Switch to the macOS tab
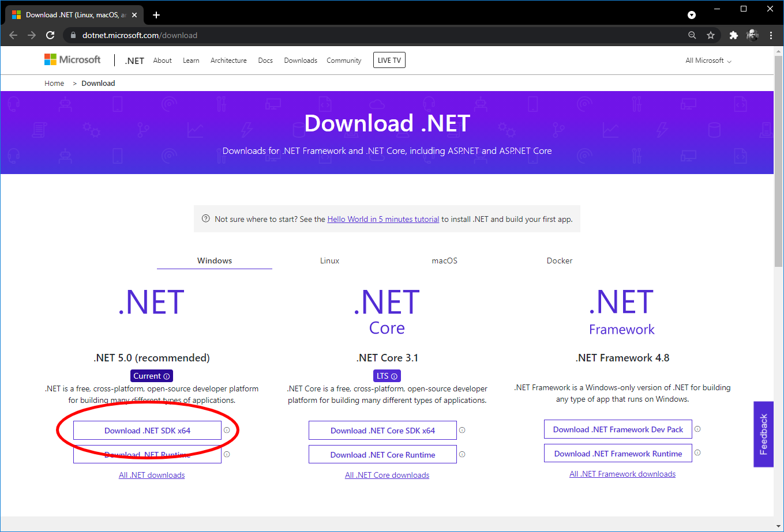Screen dimensions: 784x532 click(445, 261)
